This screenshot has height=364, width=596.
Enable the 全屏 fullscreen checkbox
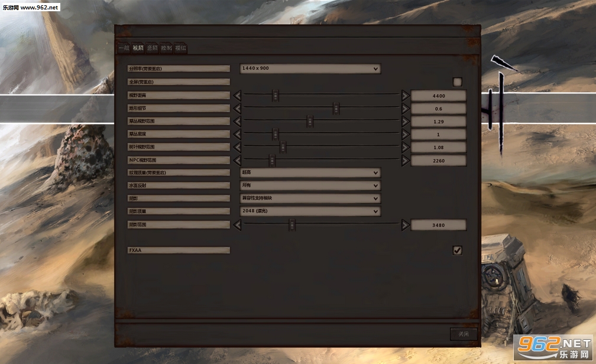pyautogui.click(x=457, y=82)
